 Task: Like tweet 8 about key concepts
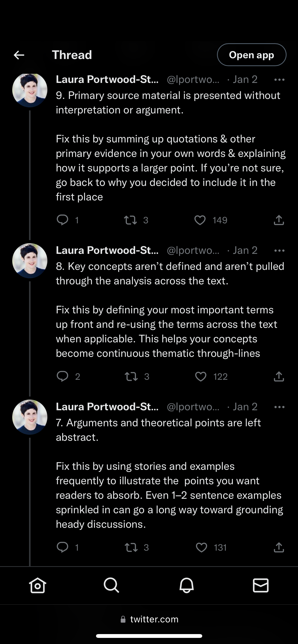tap(201, 376)
